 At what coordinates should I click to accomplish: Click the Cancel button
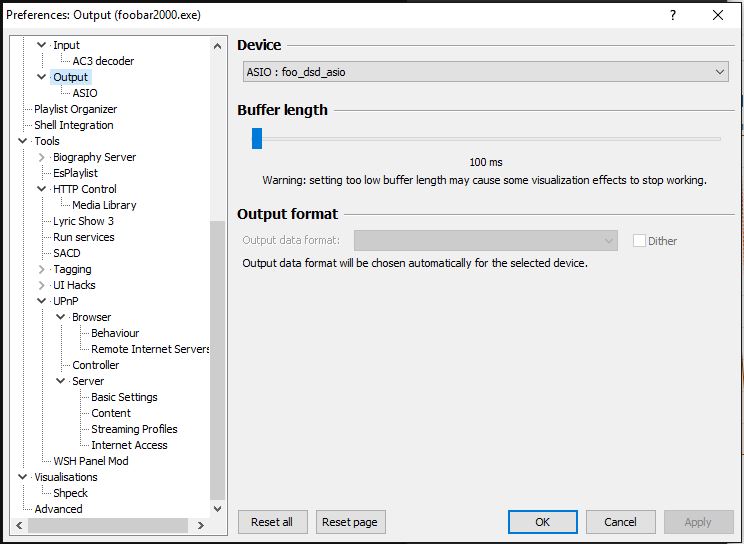621,522
